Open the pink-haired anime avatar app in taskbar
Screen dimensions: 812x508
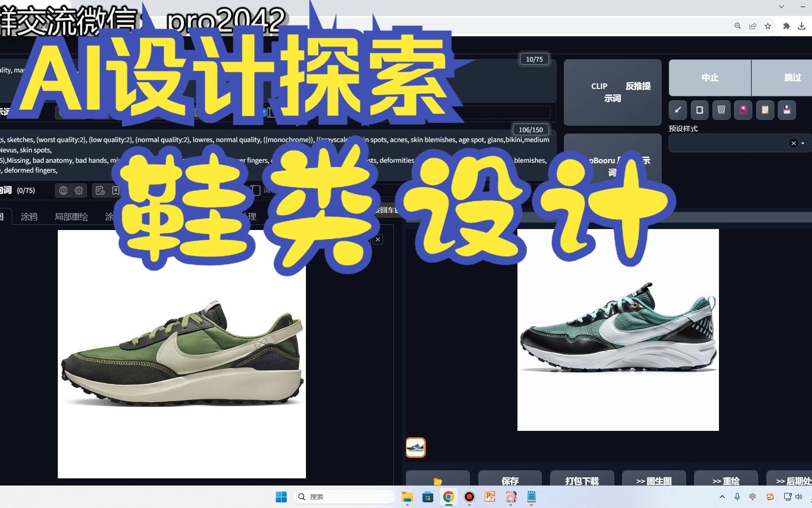(x=511, y=497)
